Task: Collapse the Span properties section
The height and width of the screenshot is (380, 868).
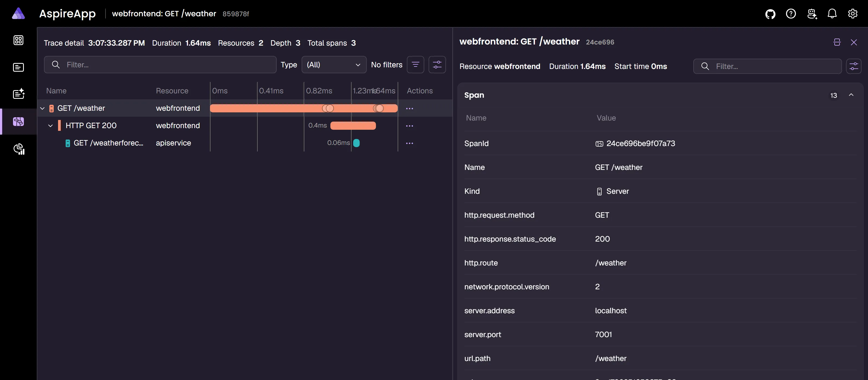Action: [x=851, y=95]
